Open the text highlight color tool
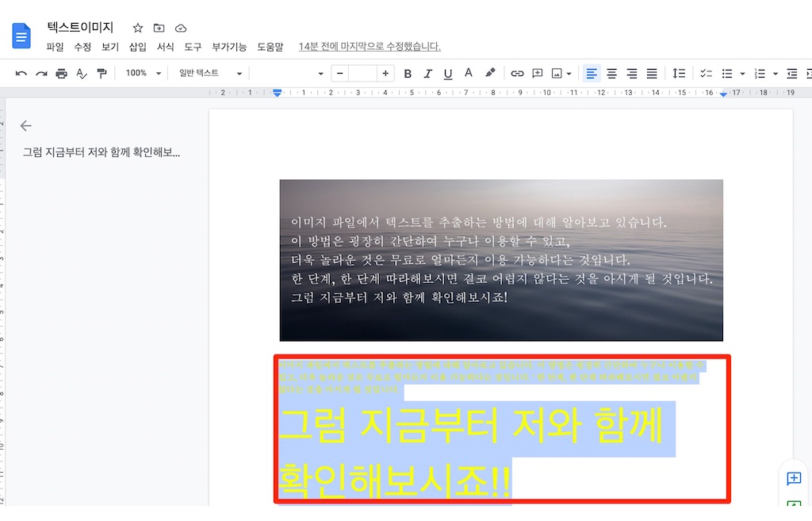The image size is (812, 521). [490, 73]
